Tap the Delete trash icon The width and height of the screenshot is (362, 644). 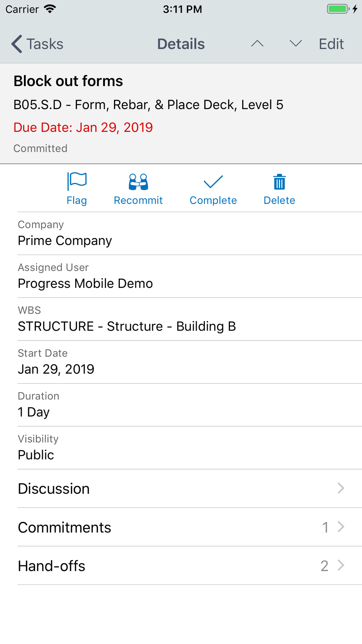click(279, 182)
